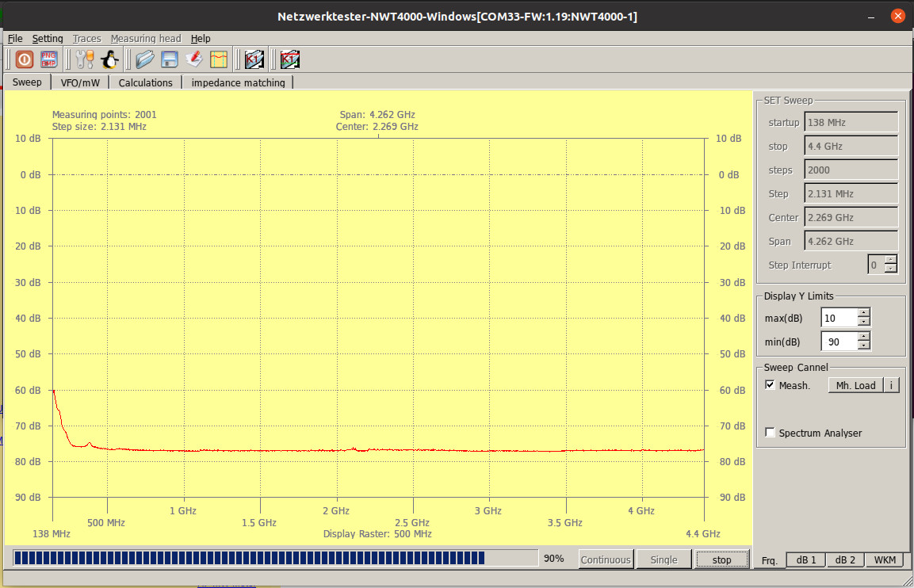Screen dimensions: 914x588
Task: Decrease the Step Interrupt value
Action: 891,269
